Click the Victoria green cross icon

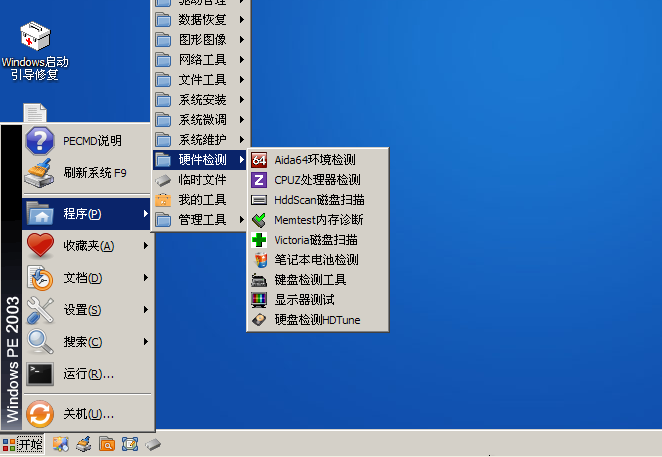click(259, 240)
